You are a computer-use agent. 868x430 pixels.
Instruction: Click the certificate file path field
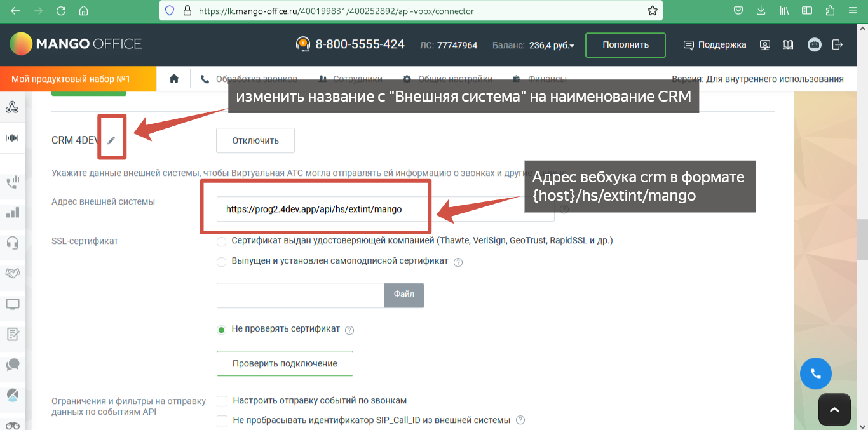tap(301, 295)
